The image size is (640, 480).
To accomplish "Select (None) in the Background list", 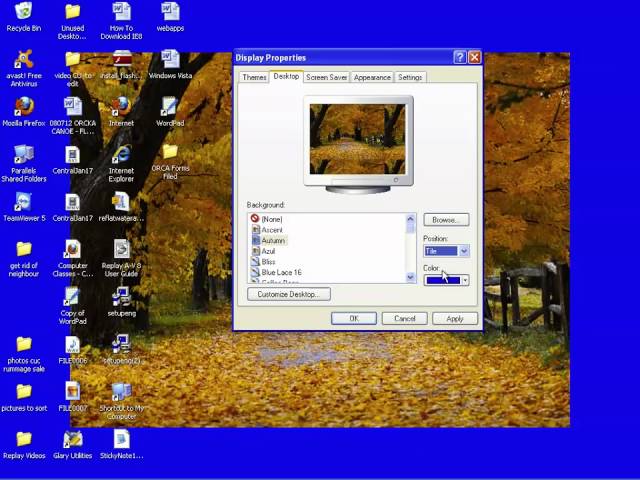I will (x=271, y=219).
